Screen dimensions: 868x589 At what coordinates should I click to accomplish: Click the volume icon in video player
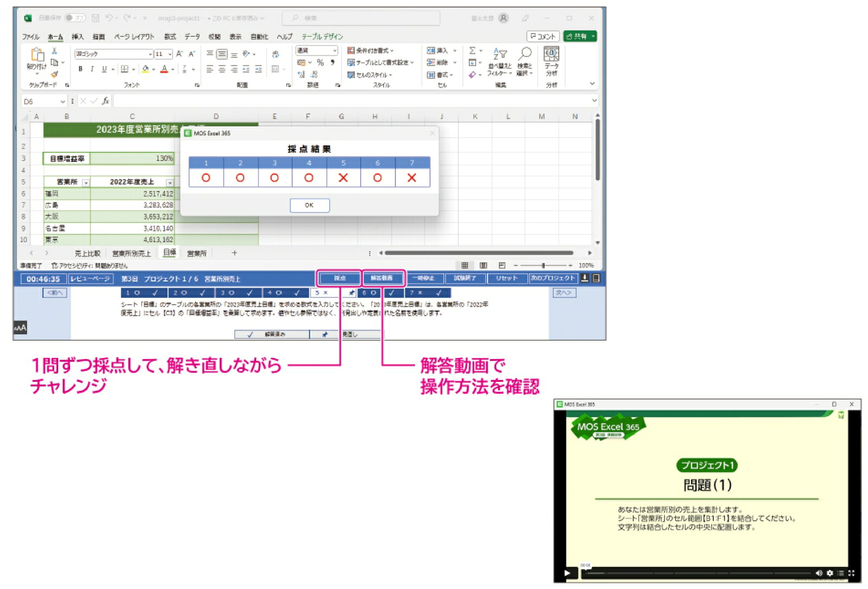[x=819, y=573]
